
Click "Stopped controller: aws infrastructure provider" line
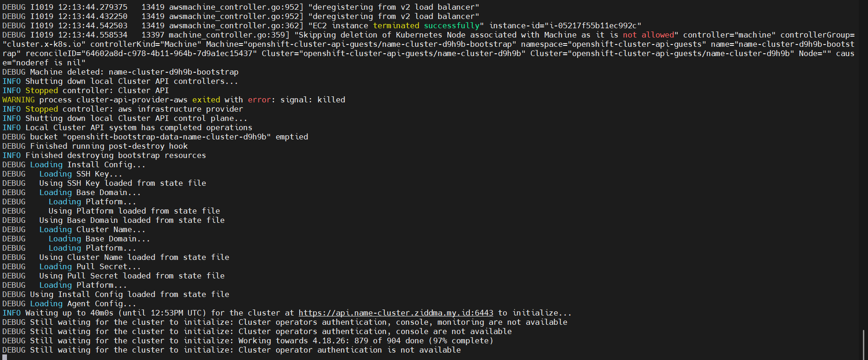click(134, 109)
